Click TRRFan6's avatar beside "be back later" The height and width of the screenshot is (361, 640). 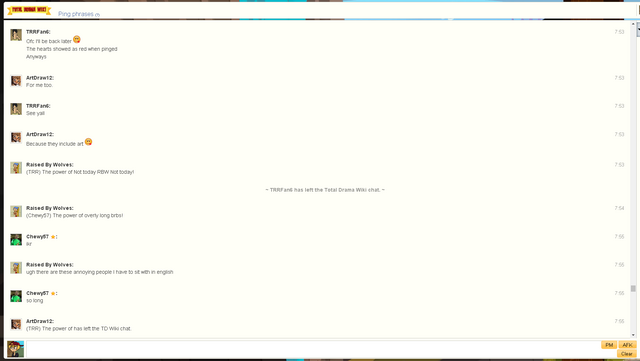coord(16,35)
